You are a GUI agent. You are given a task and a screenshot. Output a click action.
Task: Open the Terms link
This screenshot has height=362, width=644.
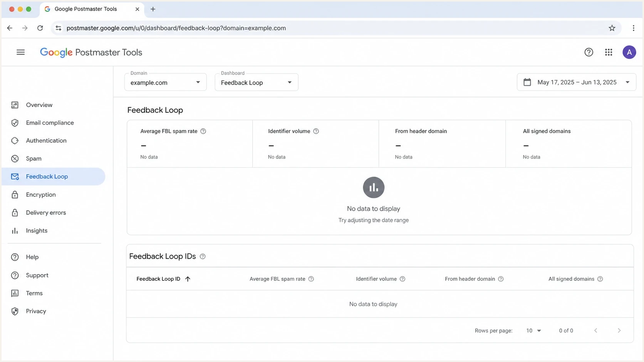pyautogui.click(x=54, y=293)
